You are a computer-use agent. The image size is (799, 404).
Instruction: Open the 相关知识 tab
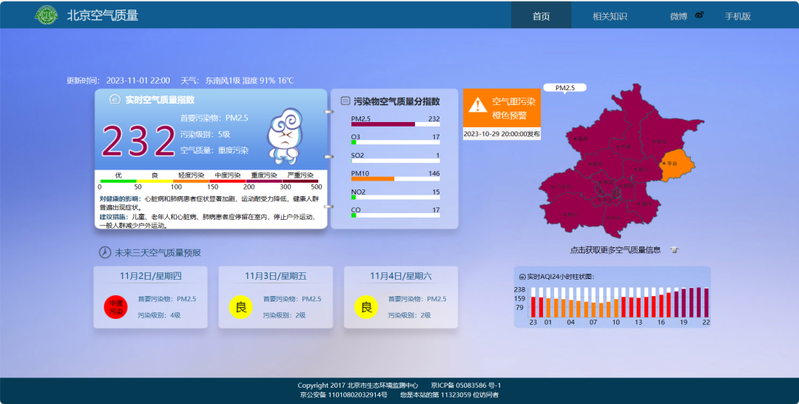[x=609, y=16]
